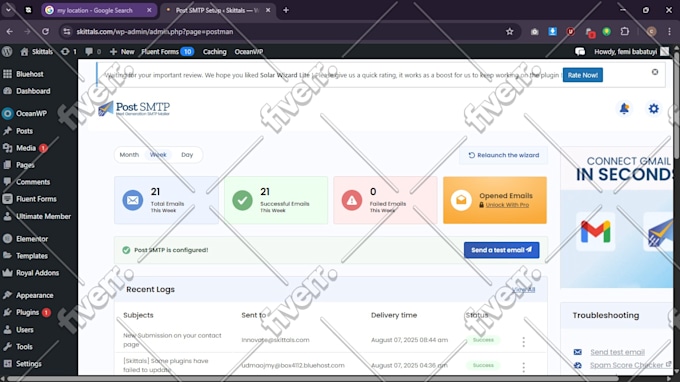Image resolution: width=680 pixels, height=382 pixels.
Task: Open Posts in the sidebar
Action: [24, 131]
